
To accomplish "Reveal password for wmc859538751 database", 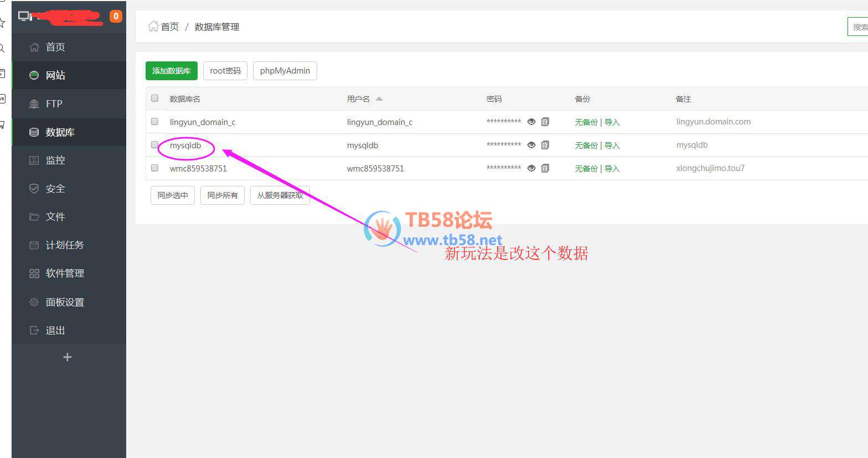I will pyautogui.click(x=531, y=168).
